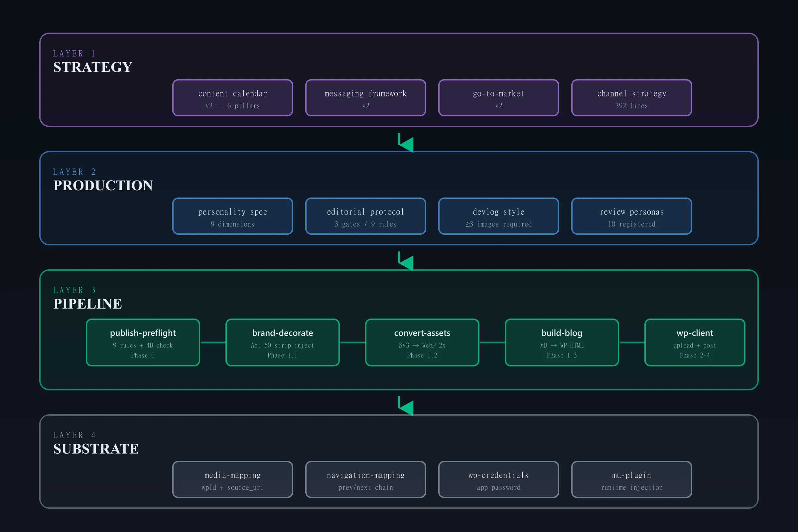The image size is (798, 532).
Task: Click the 'Phase 0' text
Action: (x=143, y=355)
